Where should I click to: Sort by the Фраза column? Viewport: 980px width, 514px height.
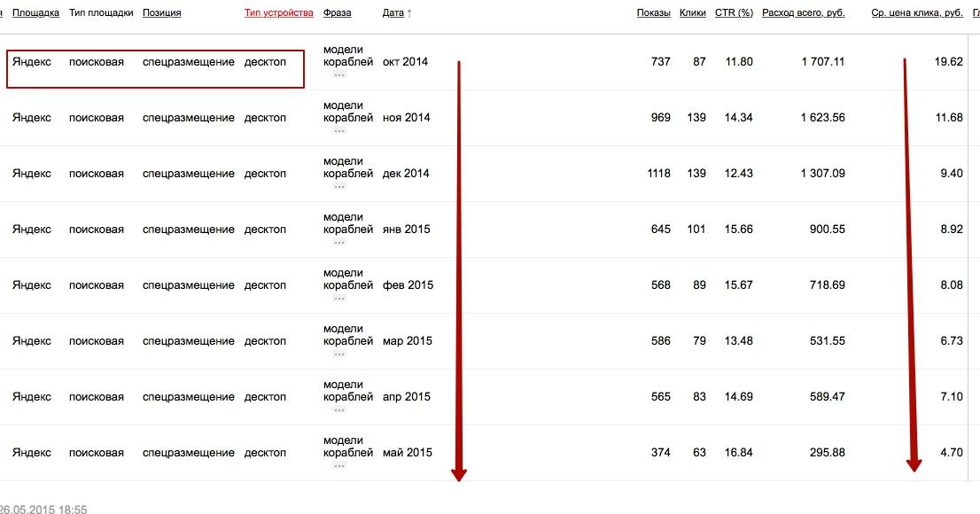pos(337,13)
